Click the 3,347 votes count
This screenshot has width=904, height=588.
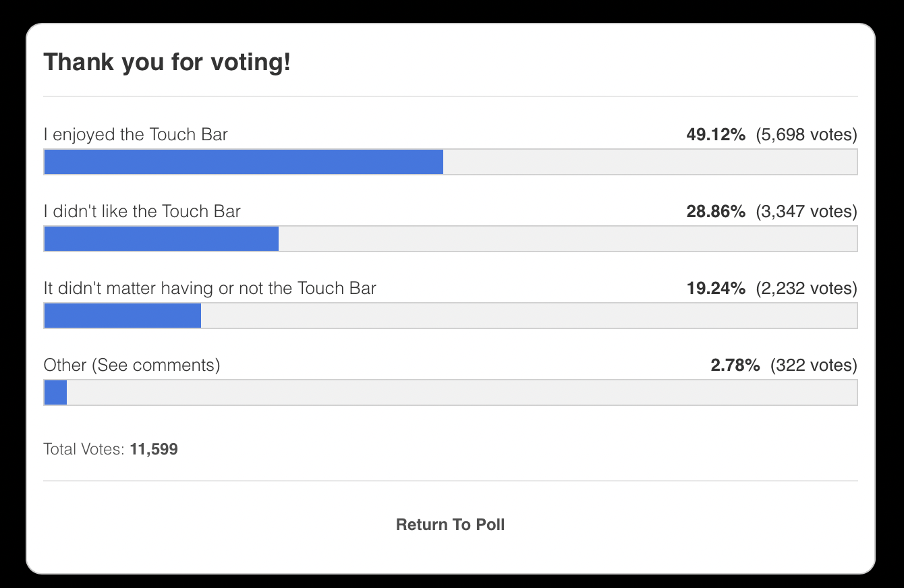point(806,212)
